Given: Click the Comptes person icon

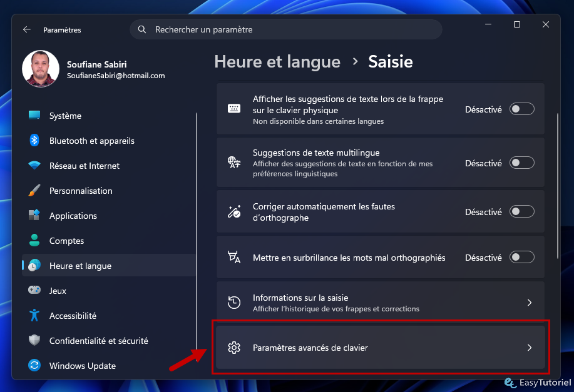Looking at the screenshot, I should point(34,240).
